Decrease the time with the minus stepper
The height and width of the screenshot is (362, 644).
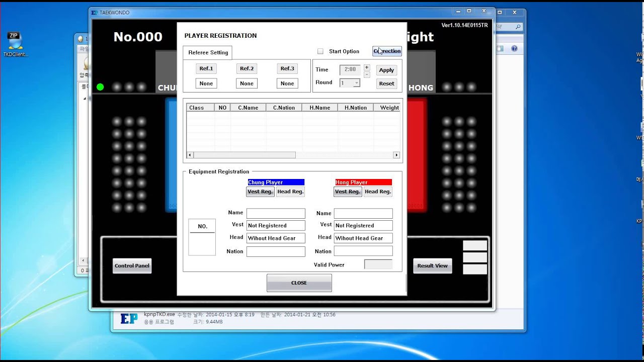click(366, 74)
